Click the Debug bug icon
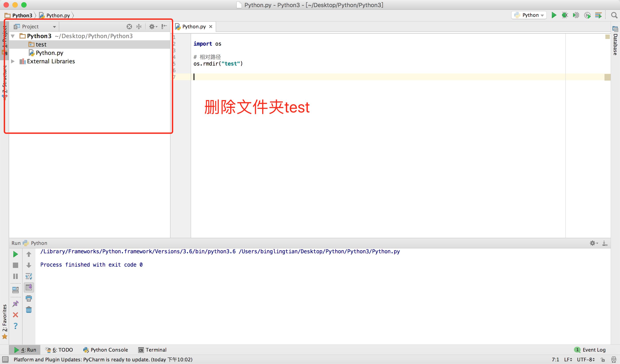 pyautogui.click(x=565, y=15)
